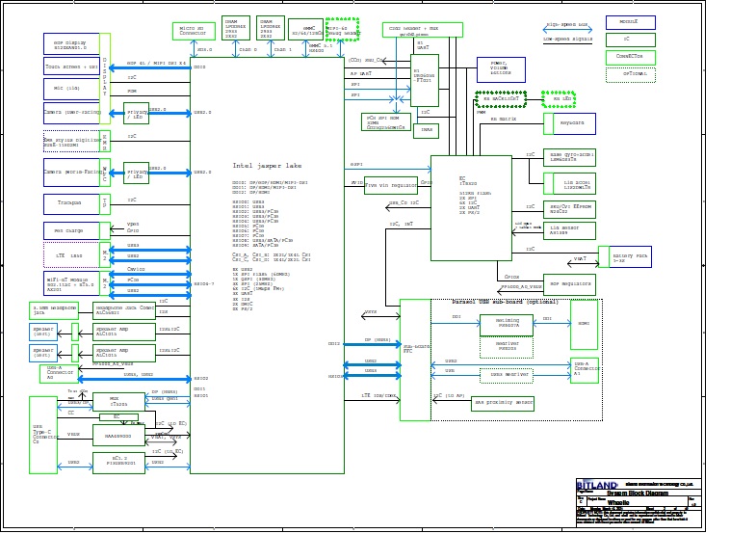The height and width of the screenshot is (534, 756).
Task: Select the Privacy/LED block beside the user-facing camera
Action: tap(136, 114)
